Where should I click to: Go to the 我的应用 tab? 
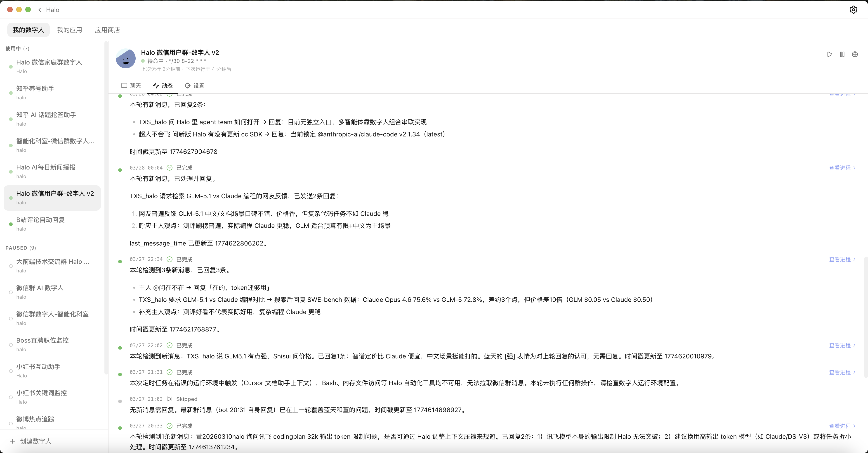(69, 30)
